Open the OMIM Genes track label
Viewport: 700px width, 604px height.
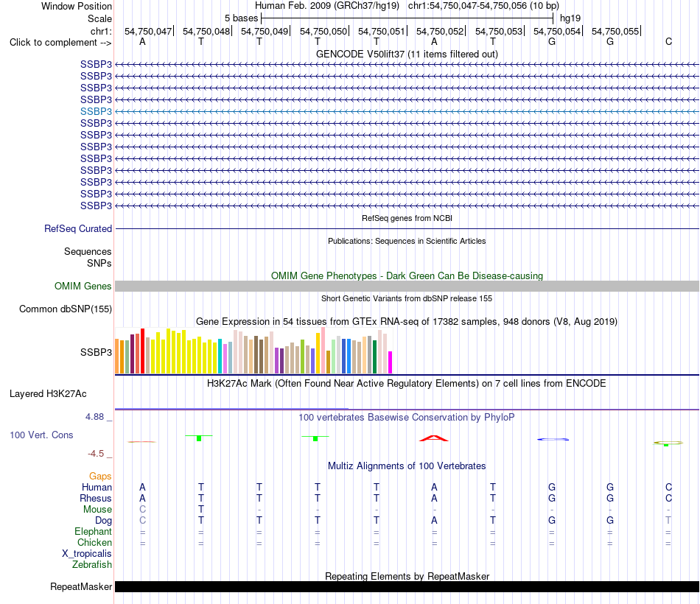click(83, 286)
